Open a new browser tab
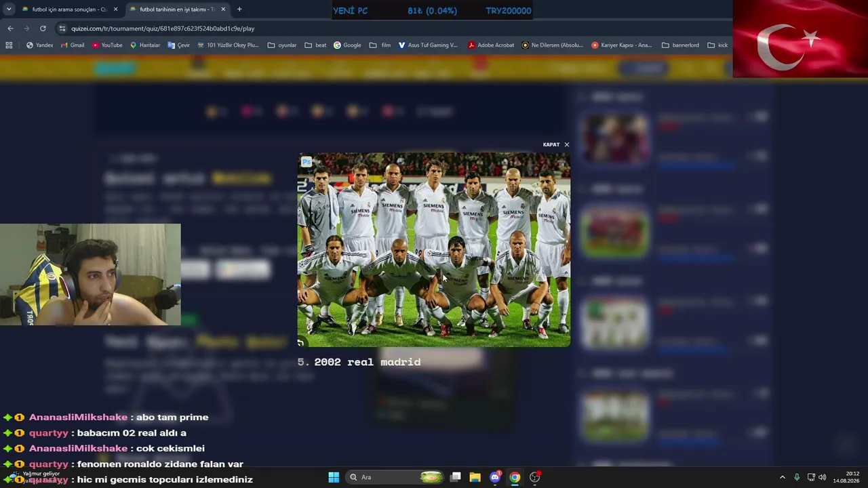The width and height of the screenshot is (868, 488). tap(239, 9)
